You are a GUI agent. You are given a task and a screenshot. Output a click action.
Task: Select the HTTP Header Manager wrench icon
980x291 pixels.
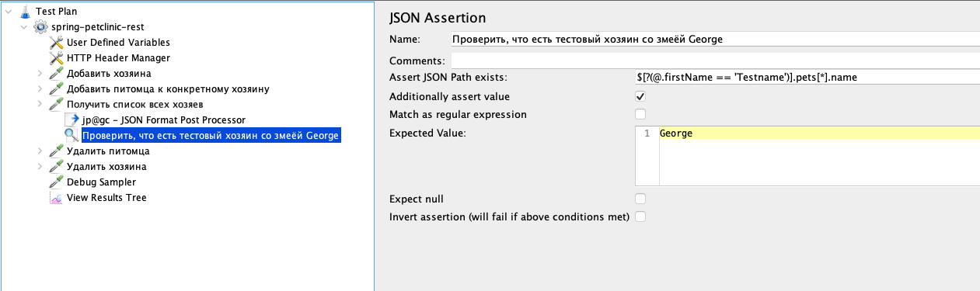56,57
